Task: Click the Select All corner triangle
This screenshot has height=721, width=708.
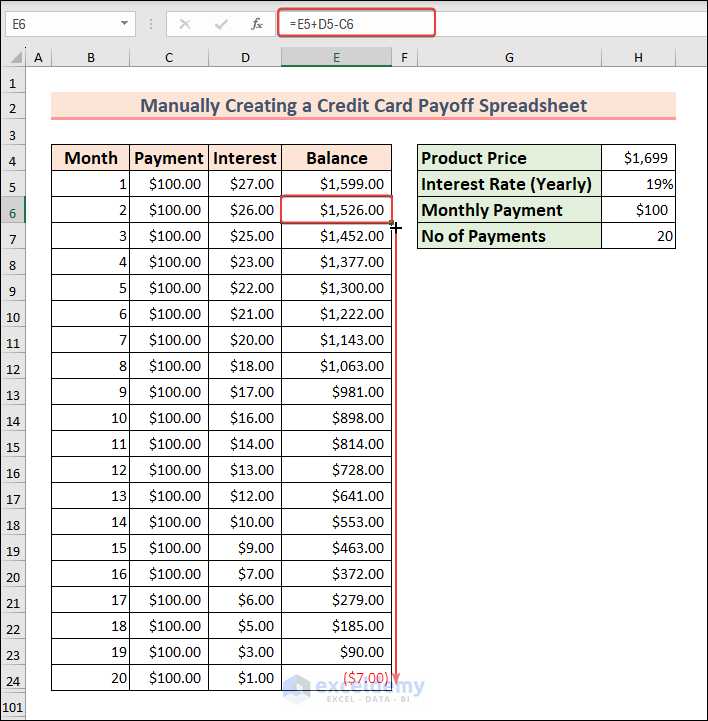Action: point(16,57)
